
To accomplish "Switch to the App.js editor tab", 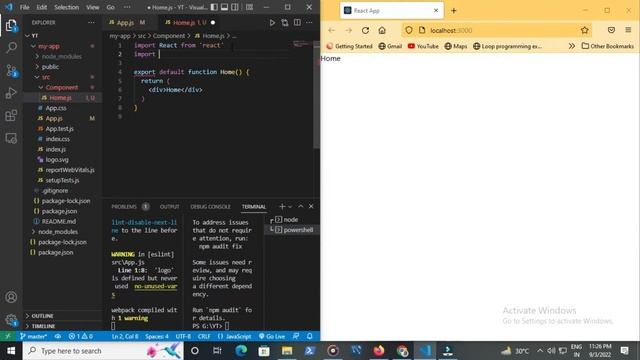I will 125,23.
